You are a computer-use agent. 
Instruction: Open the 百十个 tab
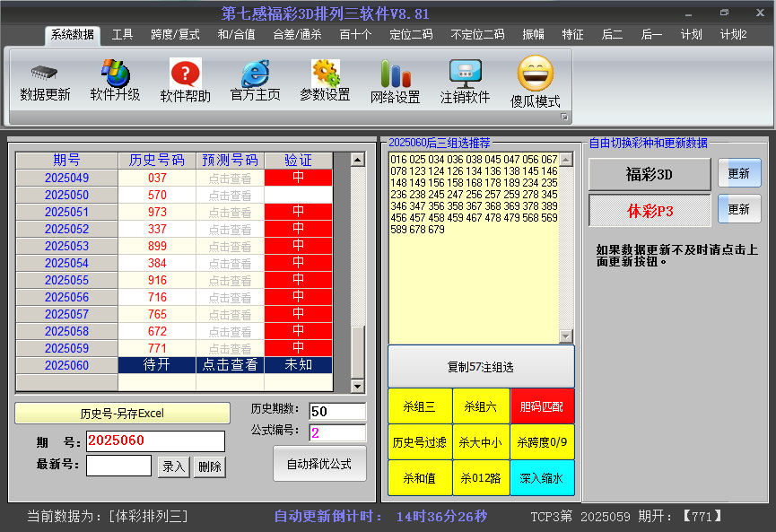pos(355,35)
